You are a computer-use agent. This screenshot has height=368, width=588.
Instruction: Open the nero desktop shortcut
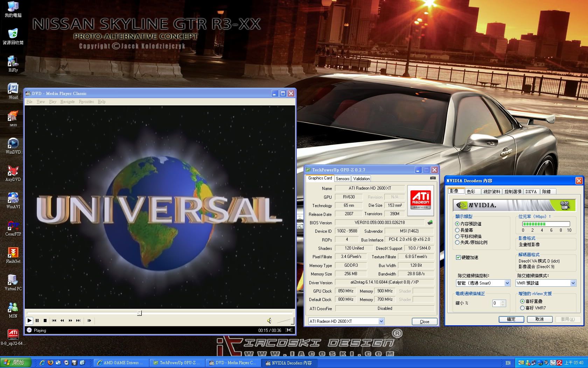[x=13, y=116]
